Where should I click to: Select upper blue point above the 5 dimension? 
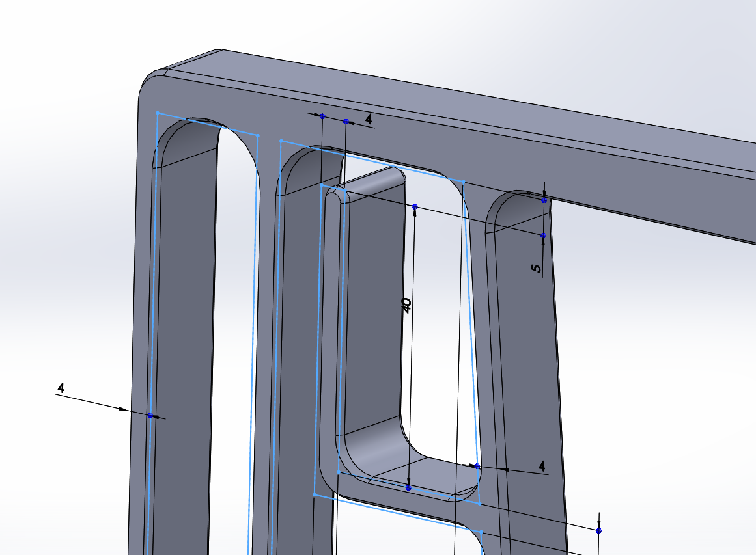pyautogui.click(x=544, y=200)
